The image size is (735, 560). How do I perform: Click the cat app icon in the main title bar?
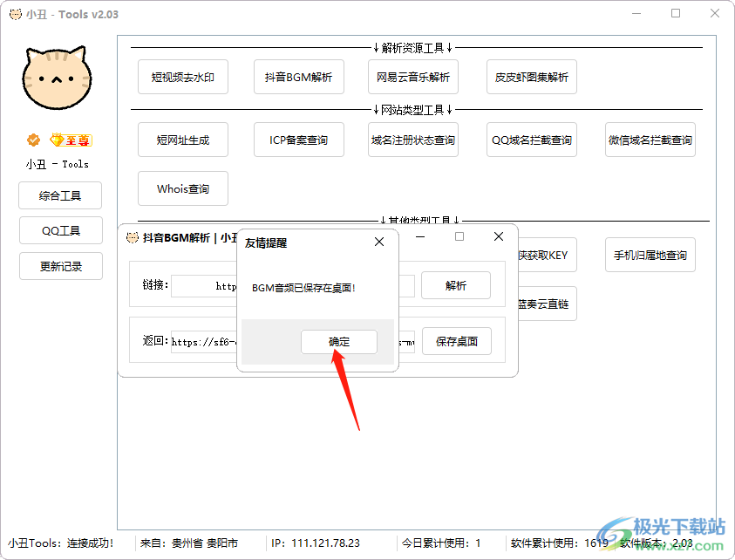[16, 14]
